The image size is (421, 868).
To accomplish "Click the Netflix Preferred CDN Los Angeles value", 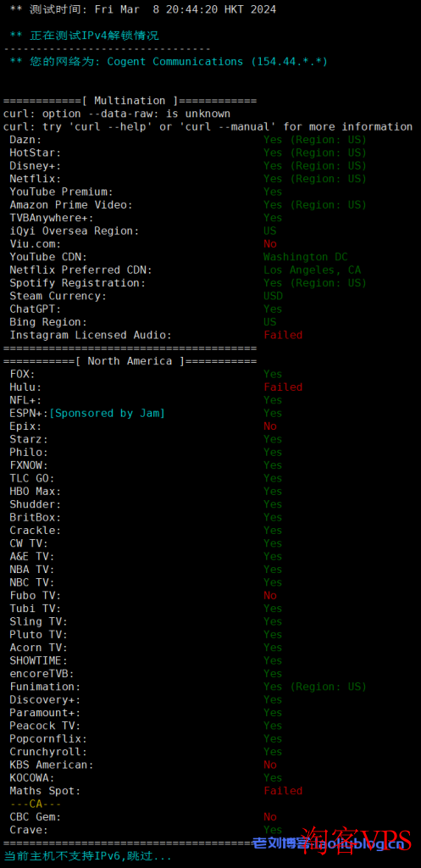I will pos(312,270).
